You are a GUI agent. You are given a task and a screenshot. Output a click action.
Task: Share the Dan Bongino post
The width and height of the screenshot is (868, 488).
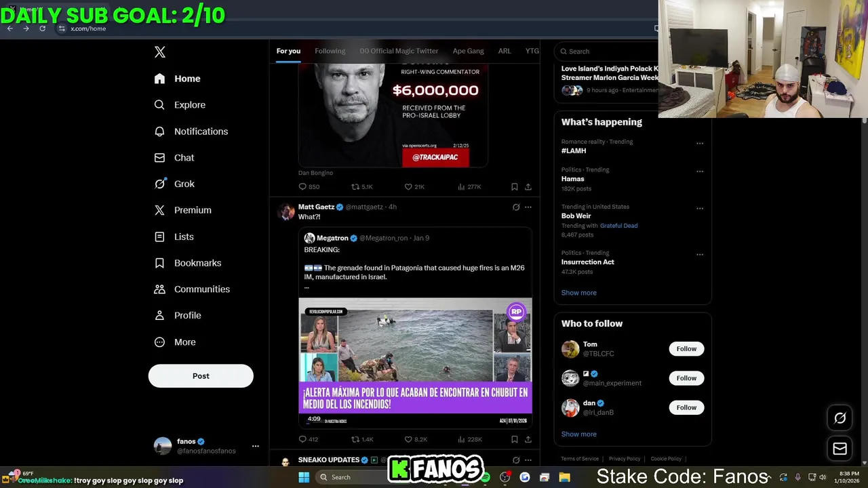528,186
